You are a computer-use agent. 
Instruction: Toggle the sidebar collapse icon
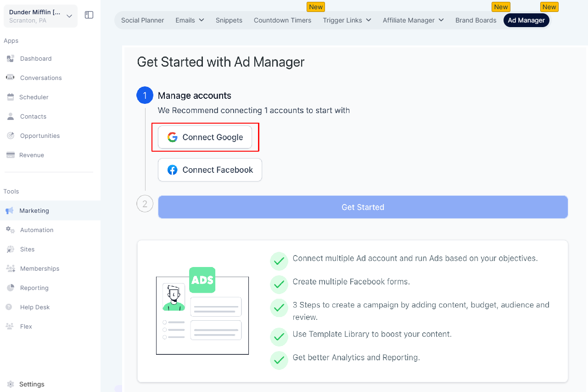pyautogui.click(x=89, y=15)
